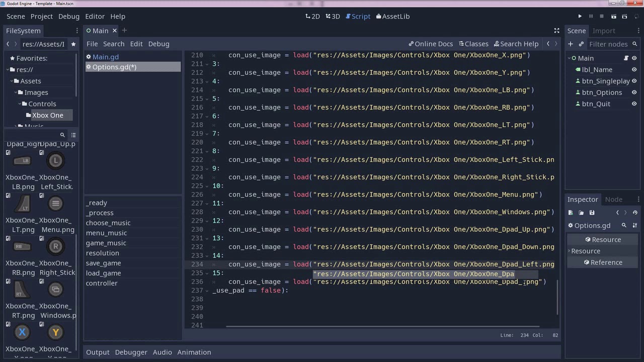Toggle visibility of the btn_Quit node
Viewport: 644px width, 362px height.
(x=634, y=104)
